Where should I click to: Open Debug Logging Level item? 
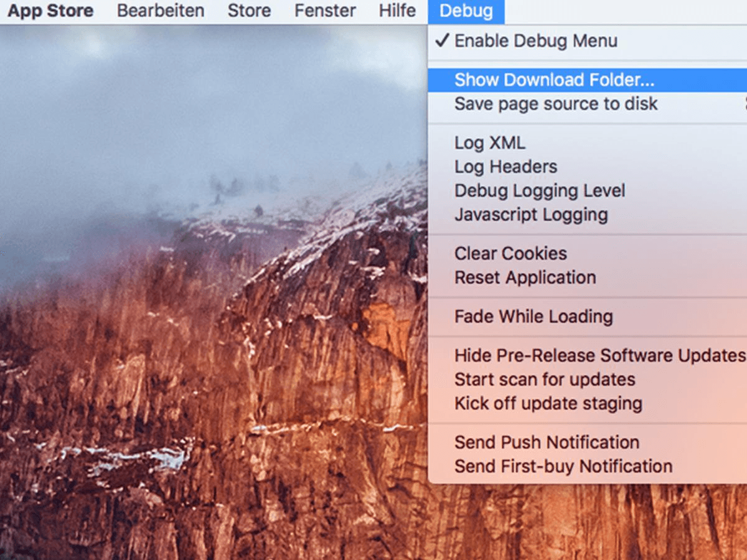coord(540,190)
